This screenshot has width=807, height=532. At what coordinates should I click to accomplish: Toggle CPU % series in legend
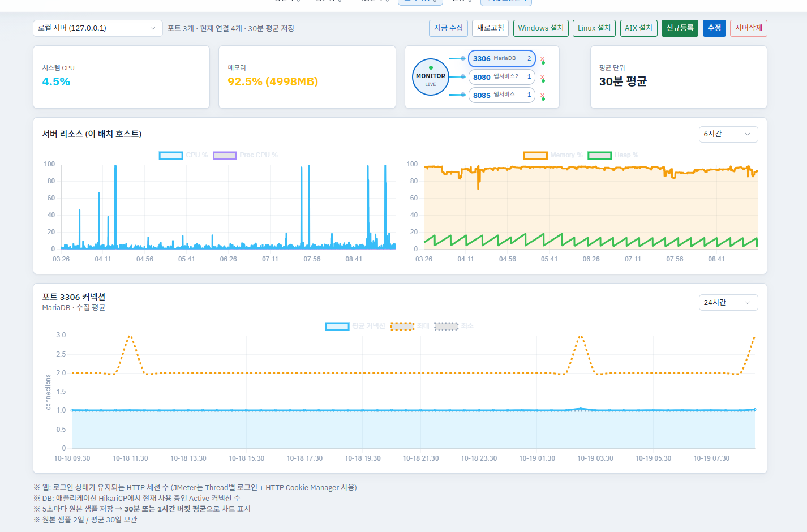coord(183,155)
